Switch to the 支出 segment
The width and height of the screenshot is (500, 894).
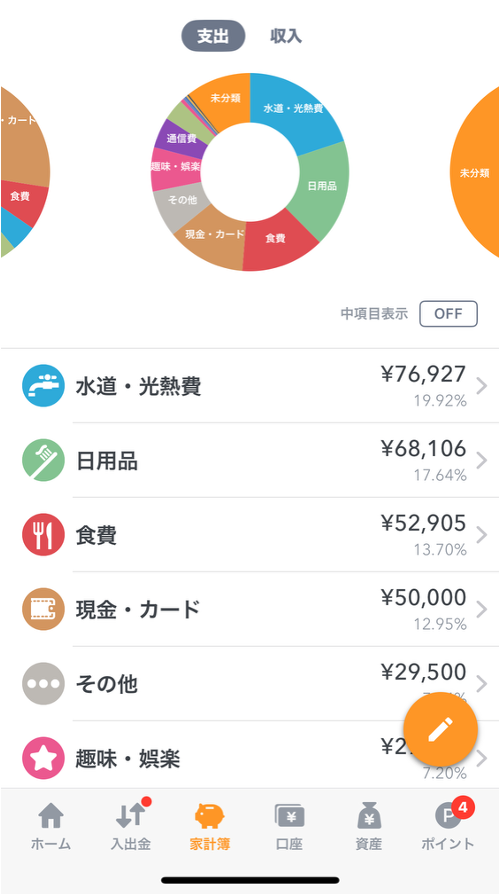point(213,36)
